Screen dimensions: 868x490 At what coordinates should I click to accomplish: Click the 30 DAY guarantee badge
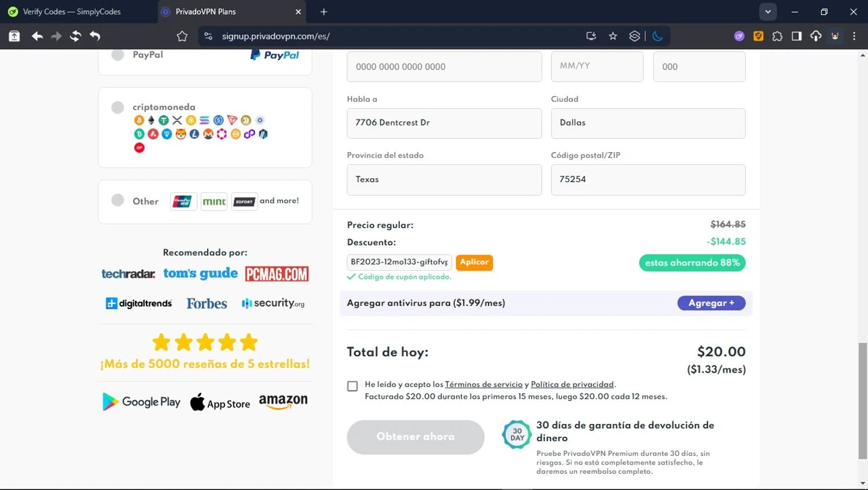pos(517,434)
